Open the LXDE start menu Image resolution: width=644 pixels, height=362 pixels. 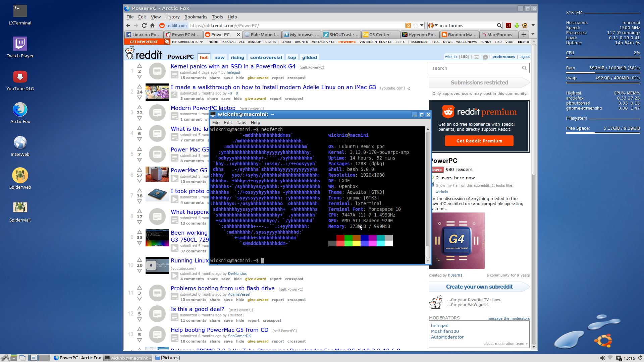pos(5,358)
